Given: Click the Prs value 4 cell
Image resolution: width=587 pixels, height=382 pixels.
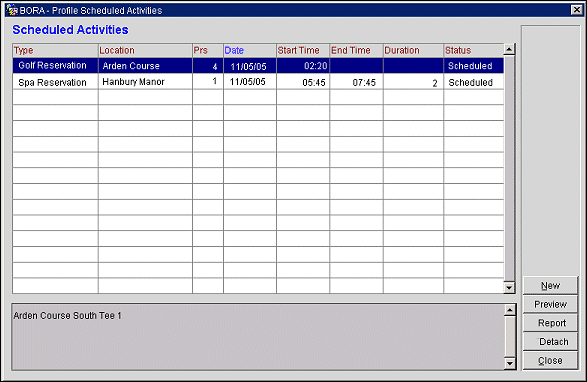Looking at the screenshot, I should [x=208, y=66].
